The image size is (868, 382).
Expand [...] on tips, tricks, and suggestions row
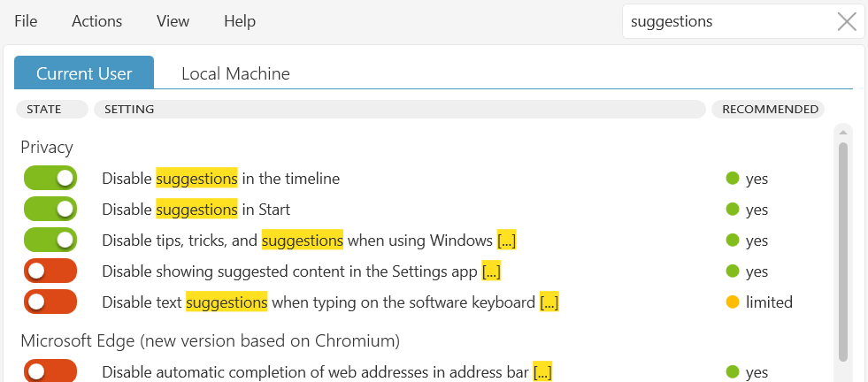pyautogui.click(x=506, y=241)
